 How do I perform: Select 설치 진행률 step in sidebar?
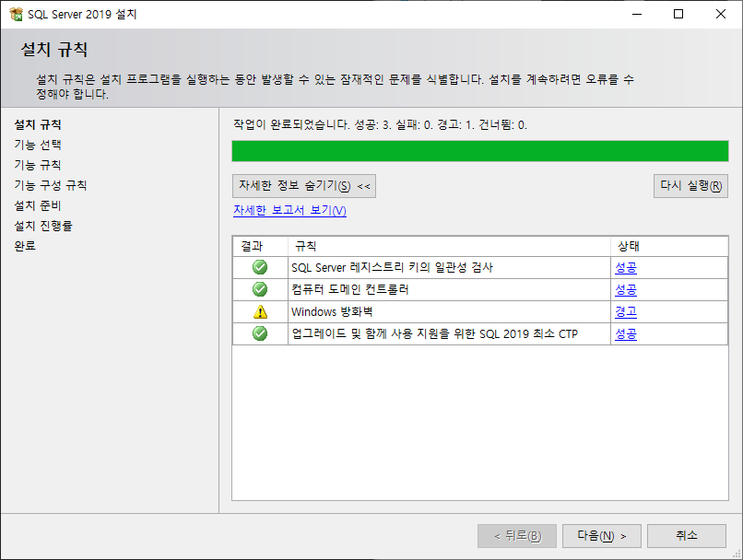(43, 226)
